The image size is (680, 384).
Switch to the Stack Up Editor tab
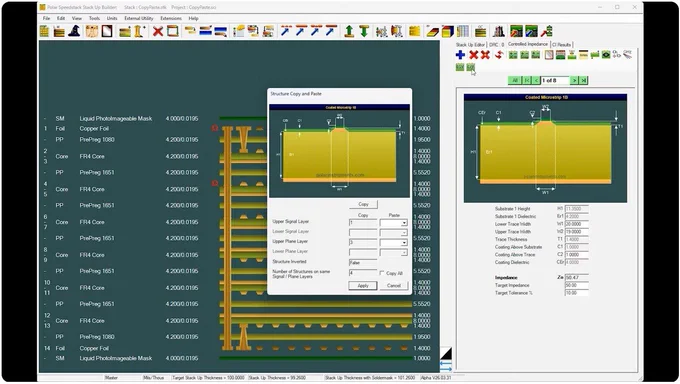pyautogui.click(x=470, y=45)
